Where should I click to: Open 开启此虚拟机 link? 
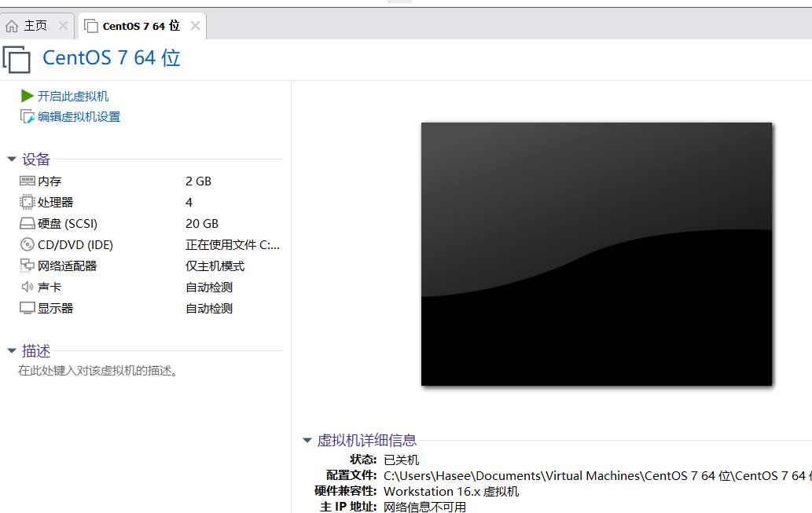click(73, 97)
